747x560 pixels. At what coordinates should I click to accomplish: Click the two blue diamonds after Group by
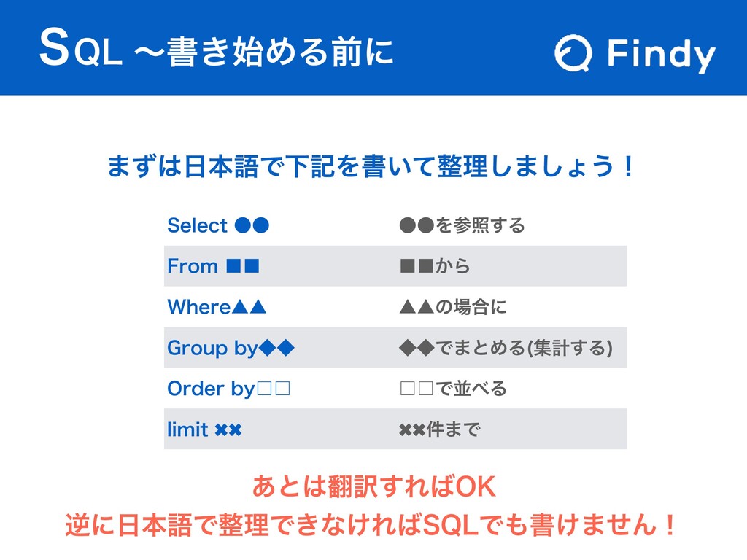click(276, 348)
